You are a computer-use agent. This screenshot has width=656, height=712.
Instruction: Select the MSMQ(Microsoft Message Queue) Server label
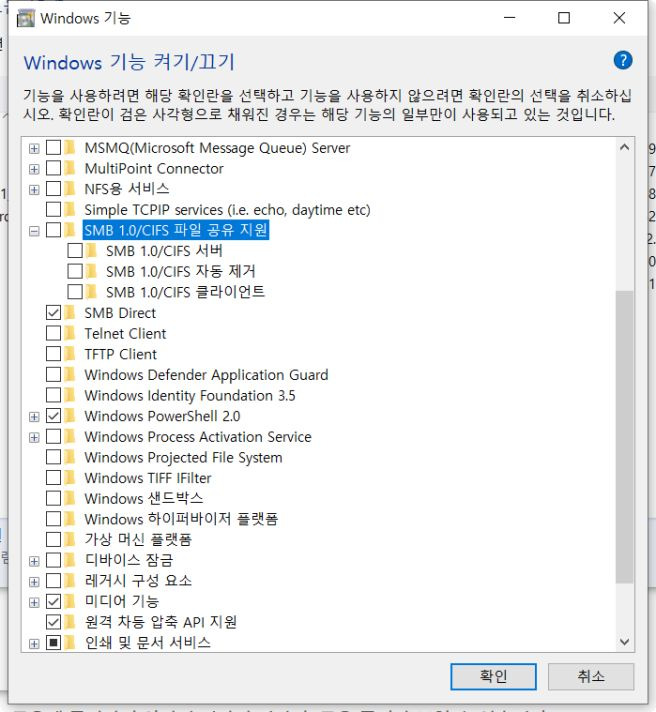click(x=217, y=148)
